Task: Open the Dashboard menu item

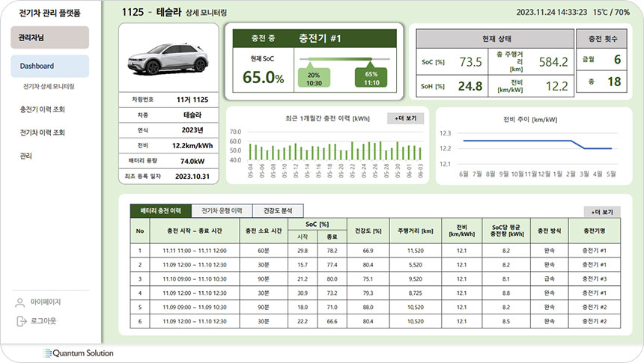Action: click(37, 66)
